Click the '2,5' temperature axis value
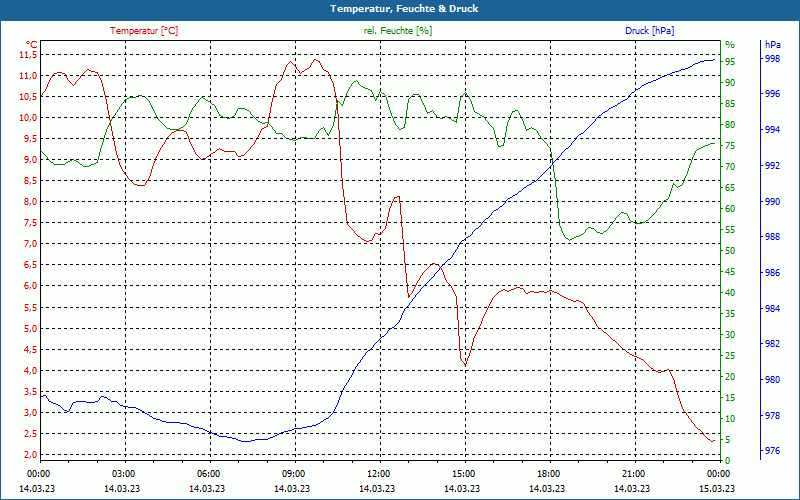The width and height of the screenshot is (800, 500). point(30,434)
